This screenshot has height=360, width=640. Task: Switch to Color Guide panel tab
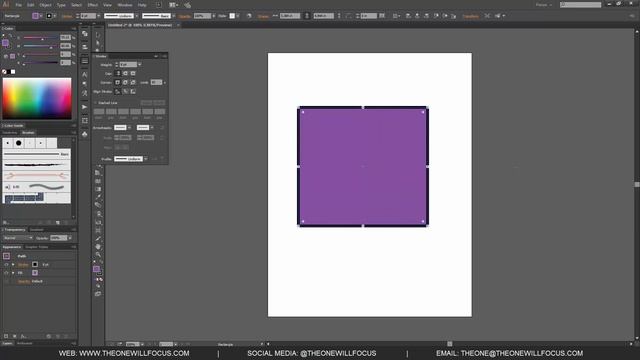click(x=13, y=126)
